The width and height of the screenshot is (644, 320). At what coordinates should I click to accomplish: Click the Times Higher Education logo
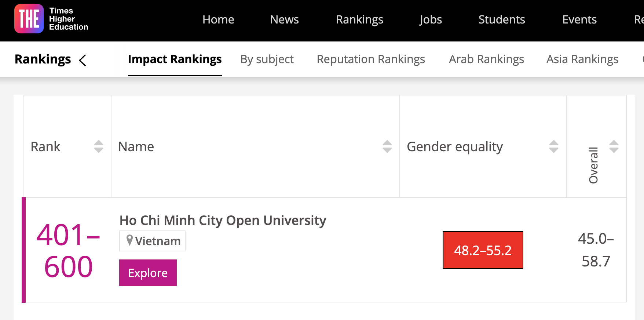(51, 19)
